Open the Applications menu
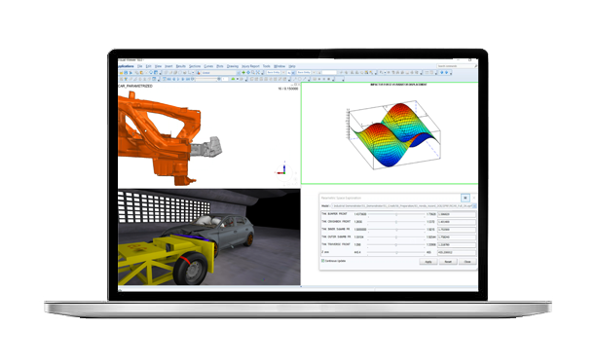Viewport: 596px width, 364px height. coord(126,66)
